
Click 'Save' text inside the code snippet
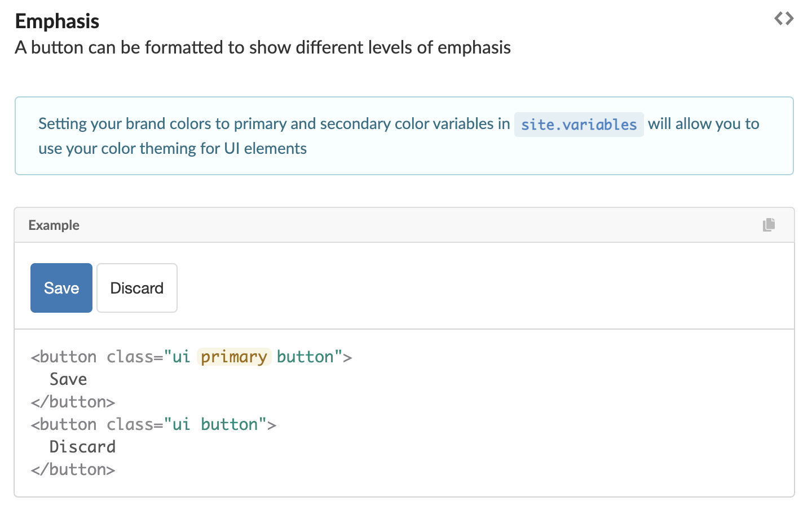tap(68, 379)
